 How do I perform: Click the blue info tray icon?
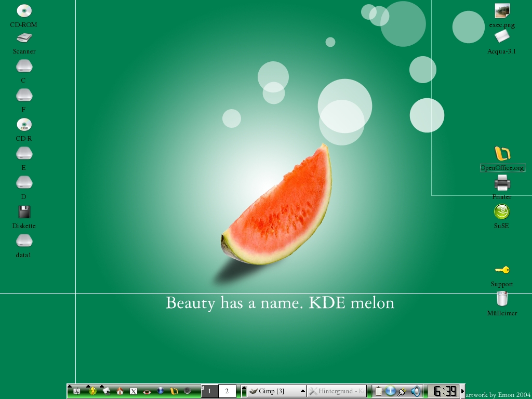coord(391,391)
